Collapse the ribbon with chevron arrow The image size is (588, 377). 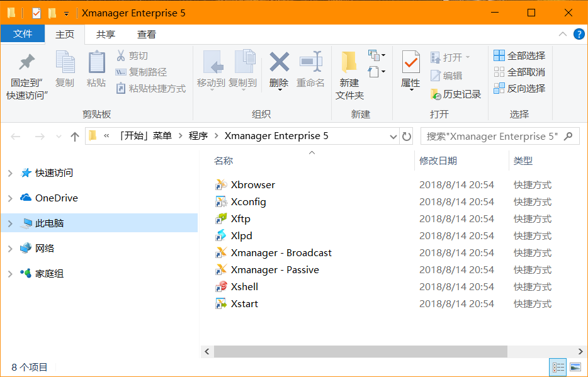coord(562,34)
